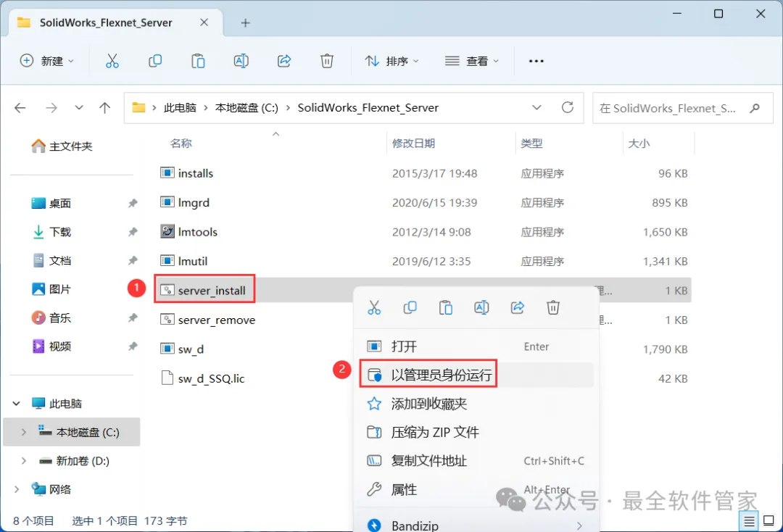Viewport: 783px width, 532px height.
Task: Choose Run as administrator (以管理员身份运行)
Action: [476, 375]
